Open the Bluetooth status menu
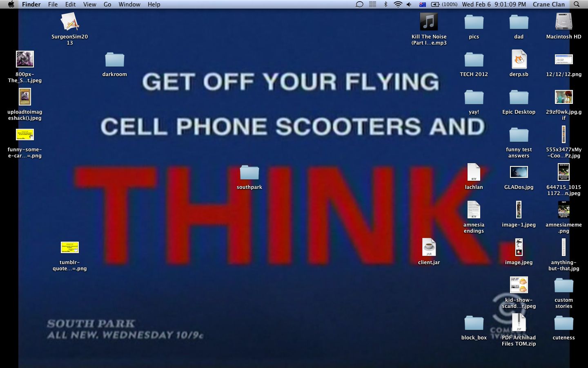The height and width of the screenshot is (368, 588). tap(385, 4)
